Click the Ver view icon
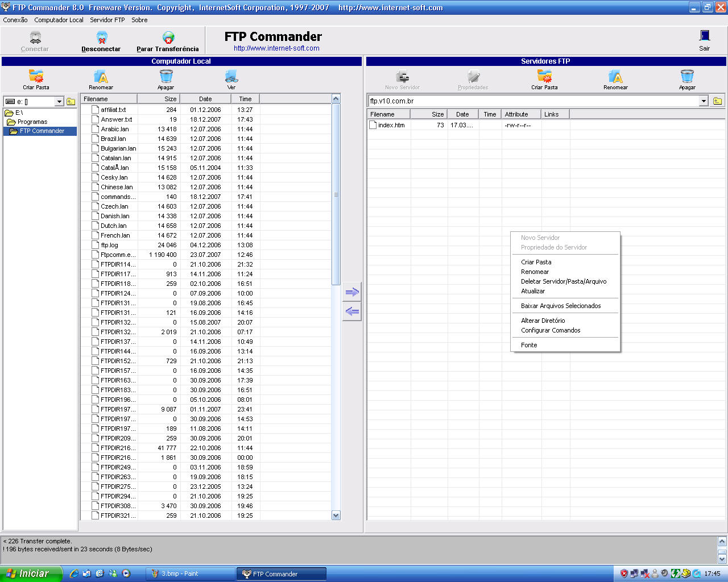The height and width of the screenshot is (582, 728). click(231, 77)
